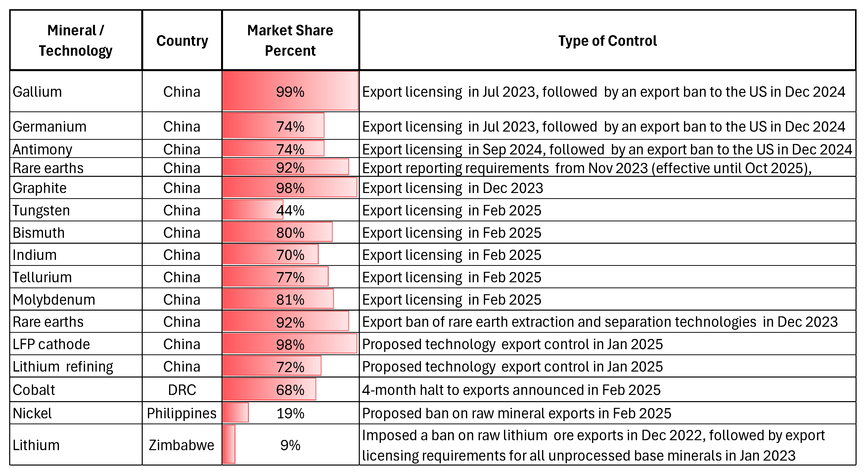Select the 99% market share bar
This screenshot has height=475, width=868.
[290, 91]
